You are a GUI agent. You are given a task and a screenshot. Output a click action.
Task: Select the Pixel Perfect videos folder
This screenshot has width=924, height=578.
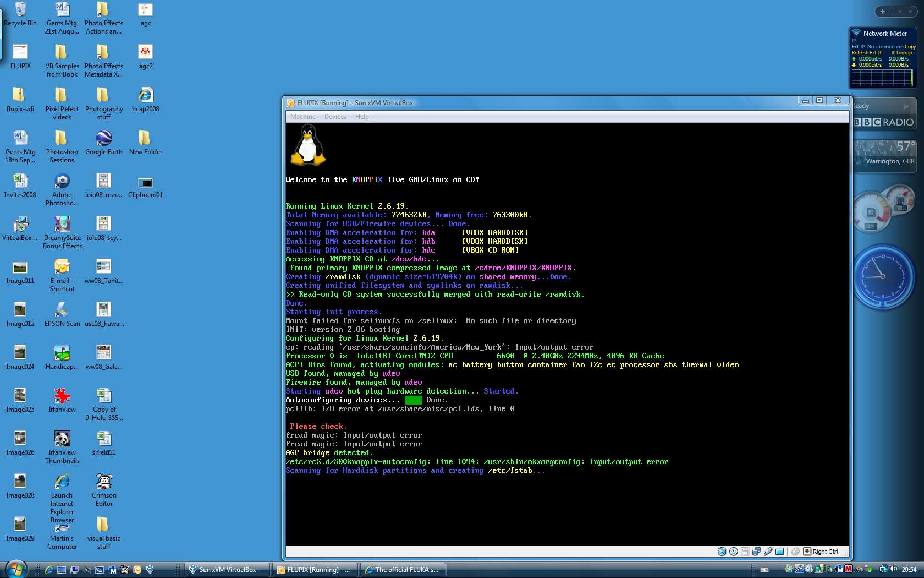(x=62, y=104)
